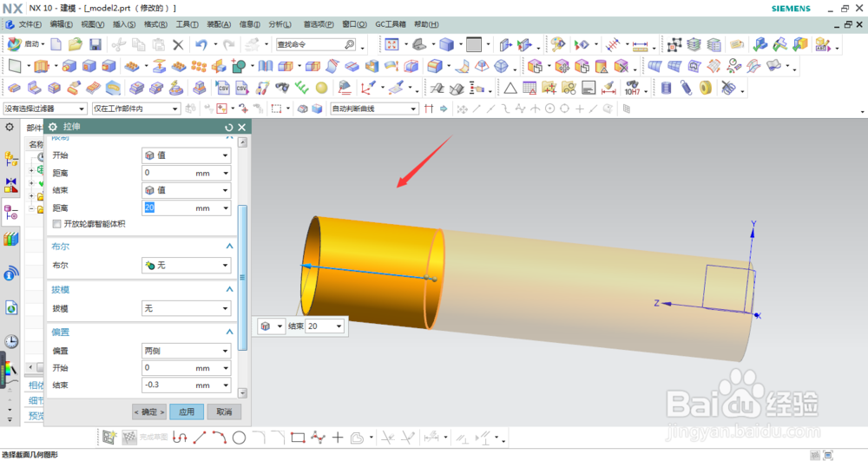Click the 启动 start button
868x461 pixels.
point(25,44)
